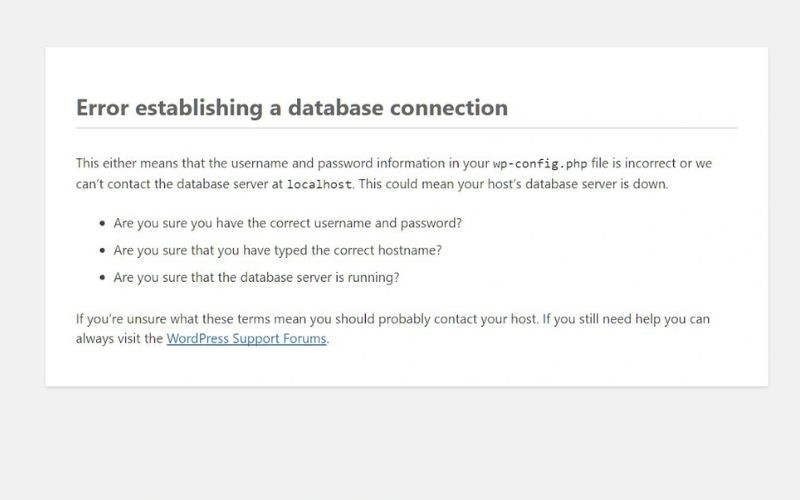This screenshot has height=500, width=800.
Task: Select the correct username and password question
Action: tap(287, 223)
